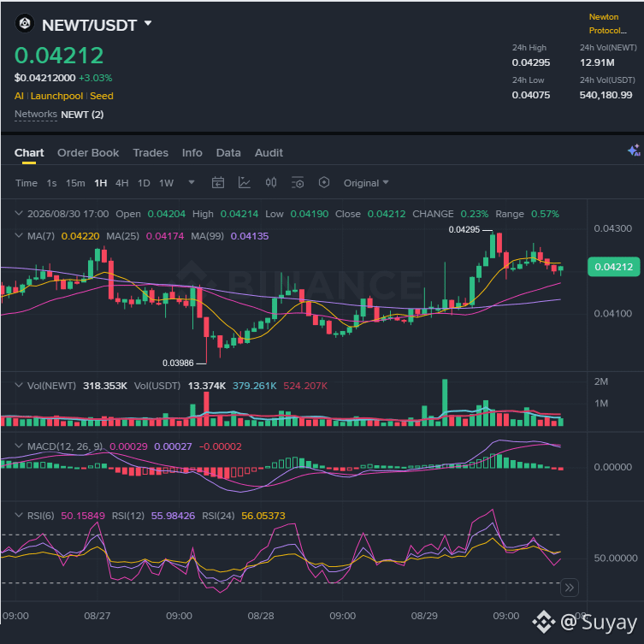Click the 0.04295 high price marker
Image resolution: width=644 pixels, height=644 pixels.
(x=464, y=229)
